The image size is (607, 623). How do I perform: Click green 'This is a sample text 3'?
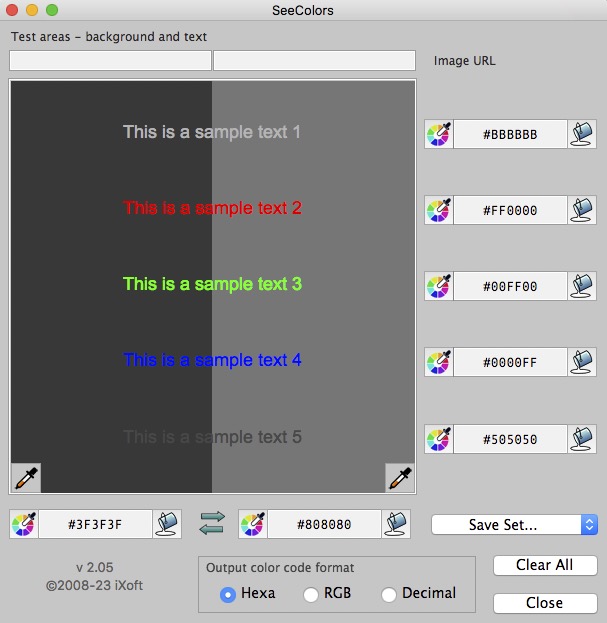coord(213,284)
